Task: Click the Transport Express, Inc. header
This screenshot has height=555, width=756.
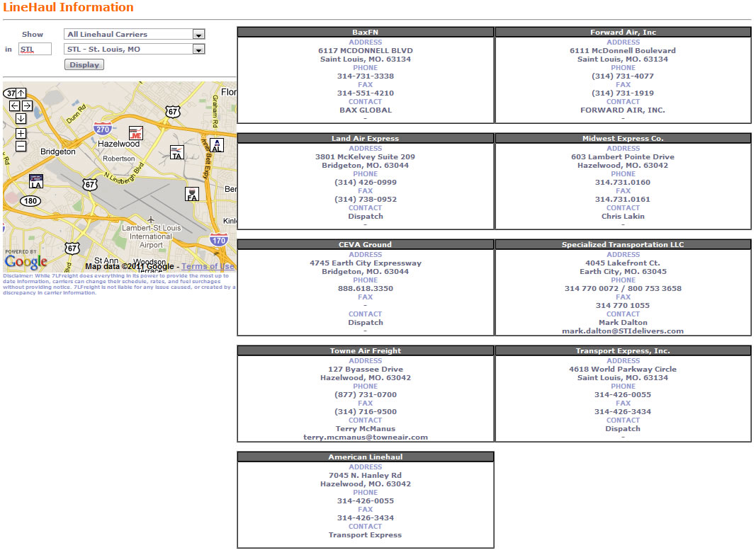Action: click(x=623, y=350)
